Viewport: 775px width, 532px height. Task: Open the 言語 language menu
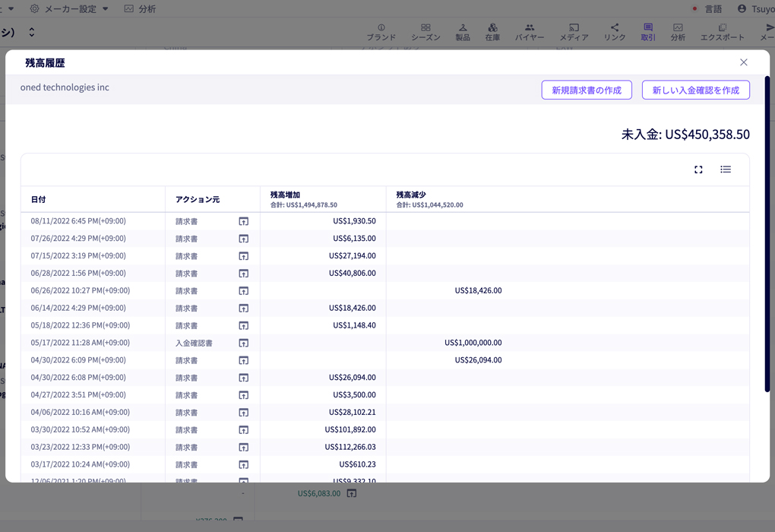pos(707,9)
